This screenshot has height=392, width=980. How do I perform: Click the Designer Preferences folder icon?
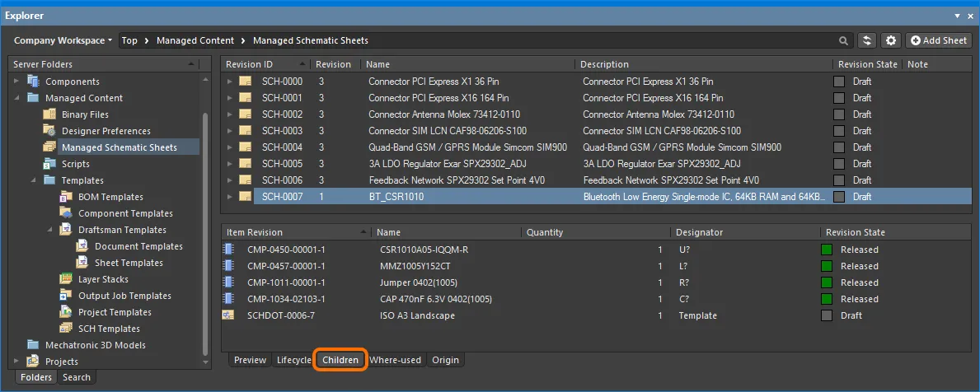click(x=49, y=131)
